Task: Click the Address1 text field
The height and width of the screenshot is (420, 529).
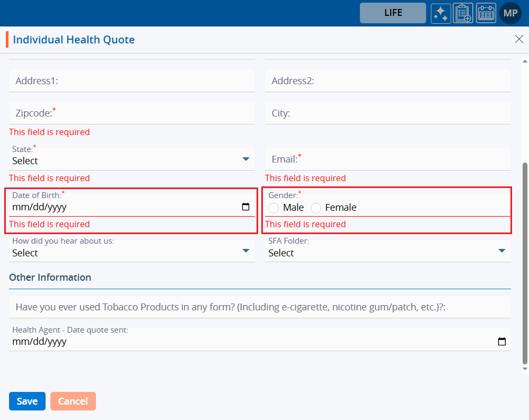Action: pos(131,81)
